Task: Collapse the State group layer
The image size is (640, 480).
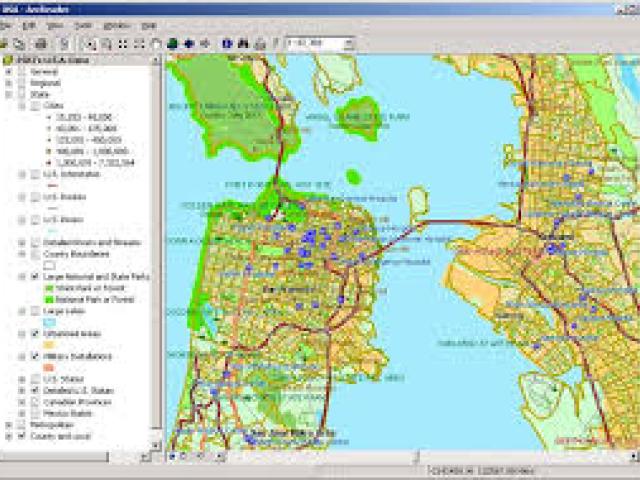Action: [x=8, y=95]
